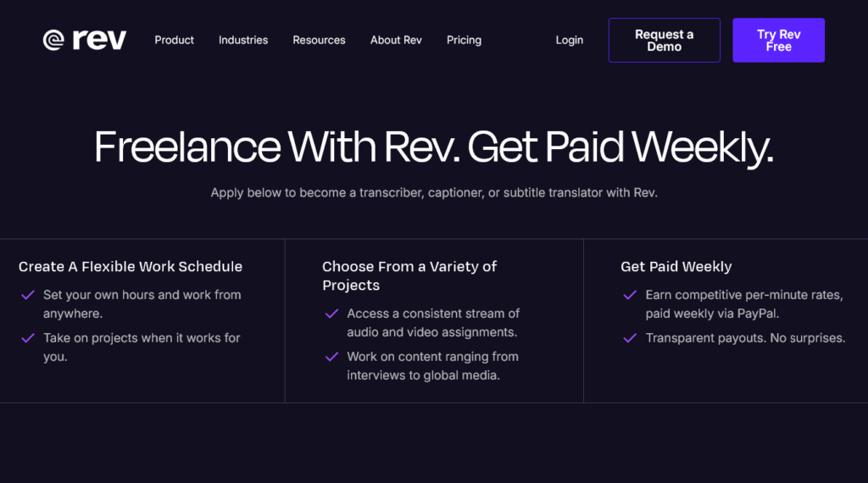The height and width of the screenshot is (483, 868).
Task: Click checkmark beside 'Transparent payouts'
Action: [x=630, y=338]
